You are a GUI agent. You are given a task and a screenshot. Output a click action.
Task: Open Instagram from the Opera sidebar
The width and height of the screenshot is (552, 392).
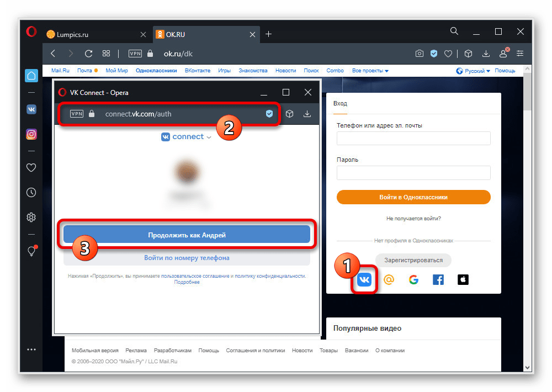click(x=31, y=134)
